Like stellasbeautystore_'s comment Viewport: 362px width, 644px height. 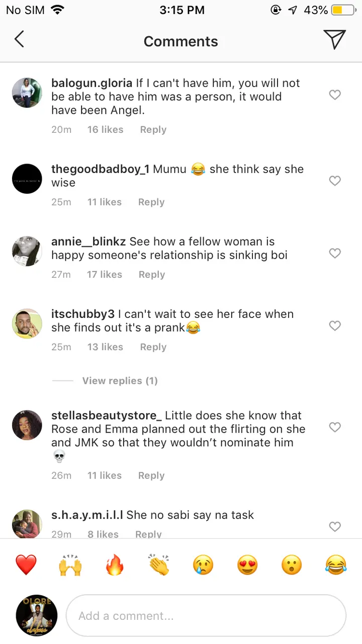(335, 427)
